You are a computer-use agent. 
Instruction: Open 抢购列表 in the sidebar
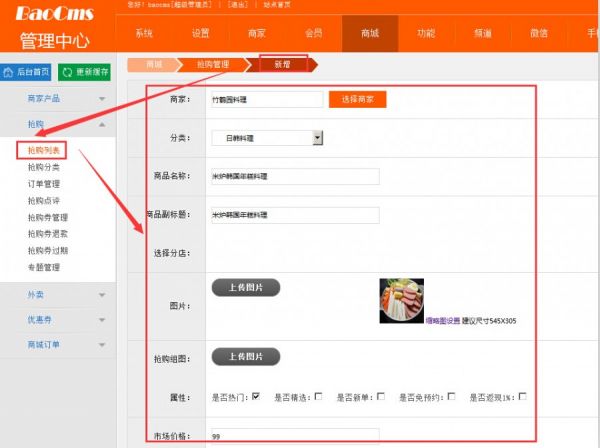click(x=44, y=150)
